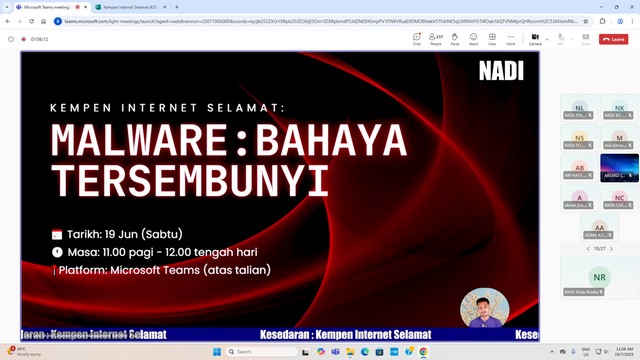Show the People participants list
Image resolution: width=640 pixels, height=360 pixels.
pos(436,39)
